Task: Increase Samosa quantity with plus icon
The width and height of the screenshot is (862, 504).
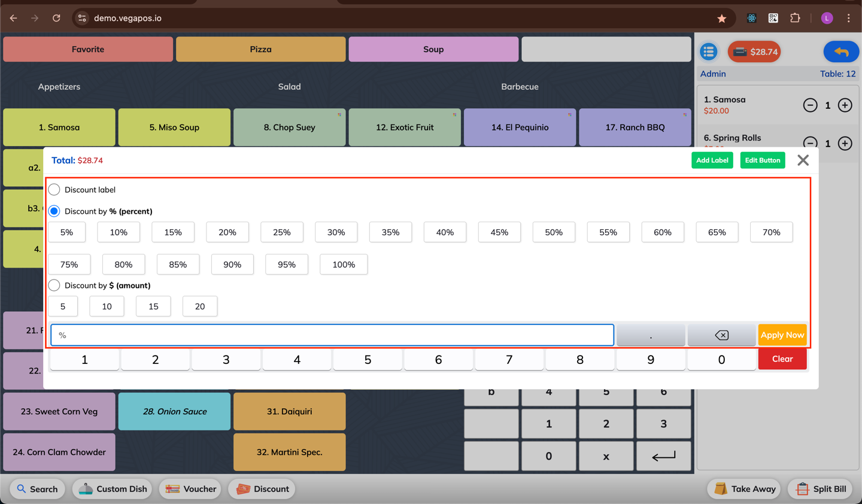Action: [x=845, y=105]
